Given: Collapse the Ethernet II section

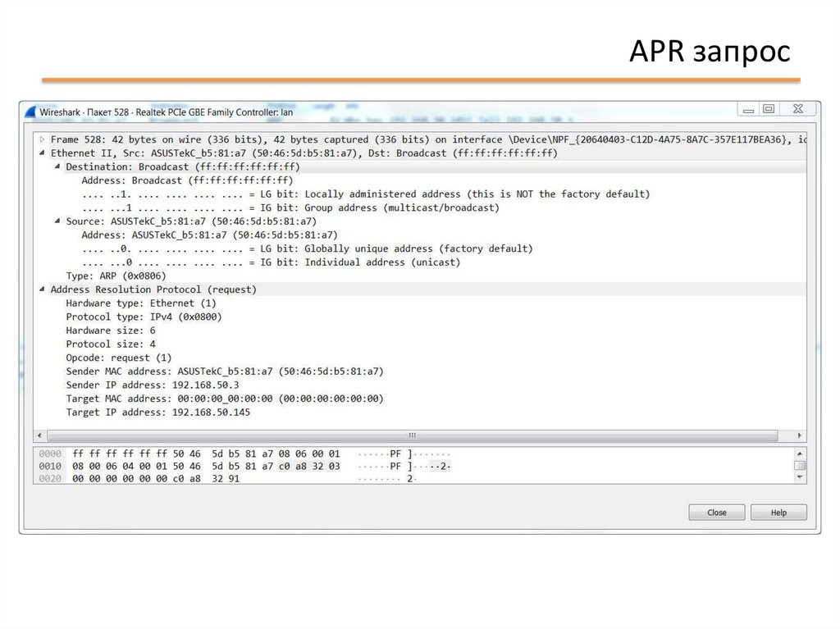Looking at the screenshot, I should [43, 153].
